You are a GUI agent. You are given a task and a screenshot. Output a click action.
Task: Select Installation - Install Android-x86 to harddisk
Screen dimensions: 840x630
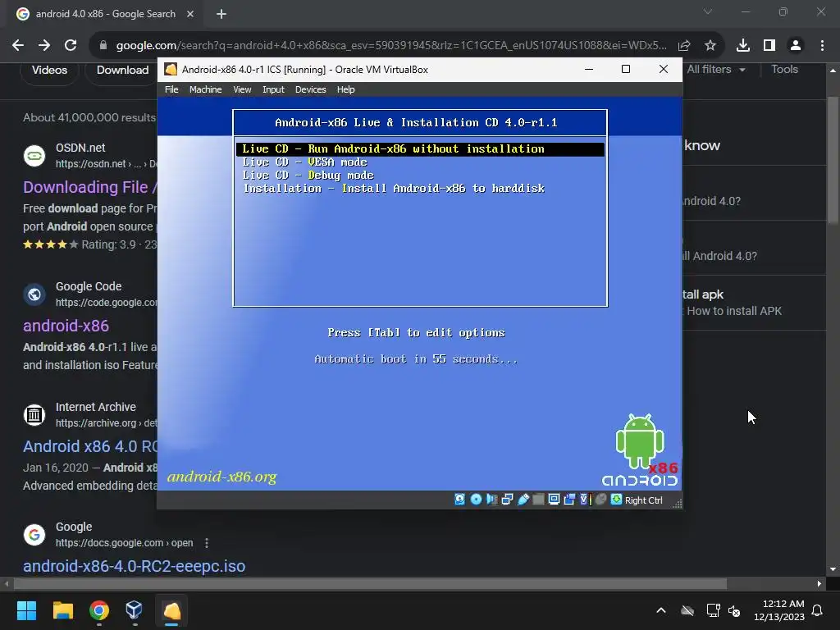pos(394,188)
